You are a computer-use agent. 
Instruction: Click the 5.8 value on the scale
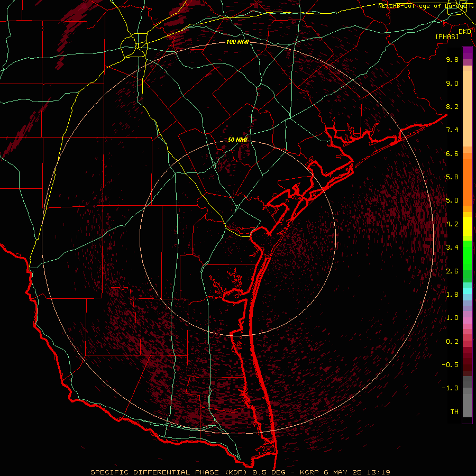[x=452, y=177]
